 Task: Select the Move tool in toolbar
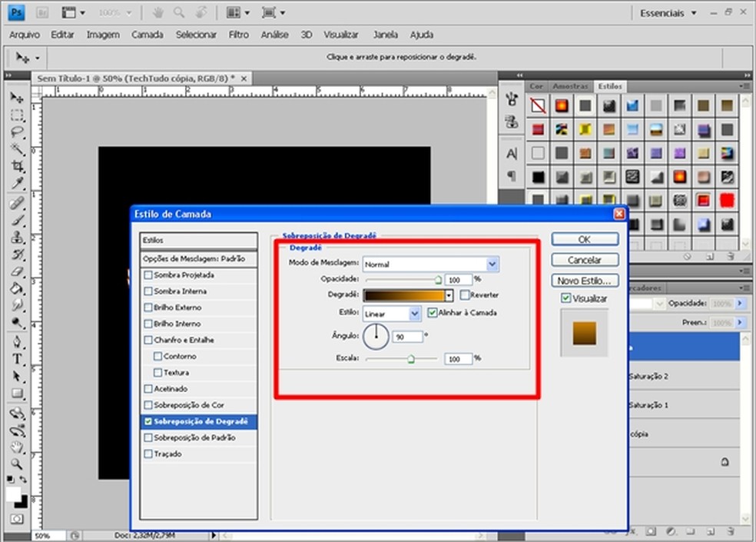click(17, 98)
